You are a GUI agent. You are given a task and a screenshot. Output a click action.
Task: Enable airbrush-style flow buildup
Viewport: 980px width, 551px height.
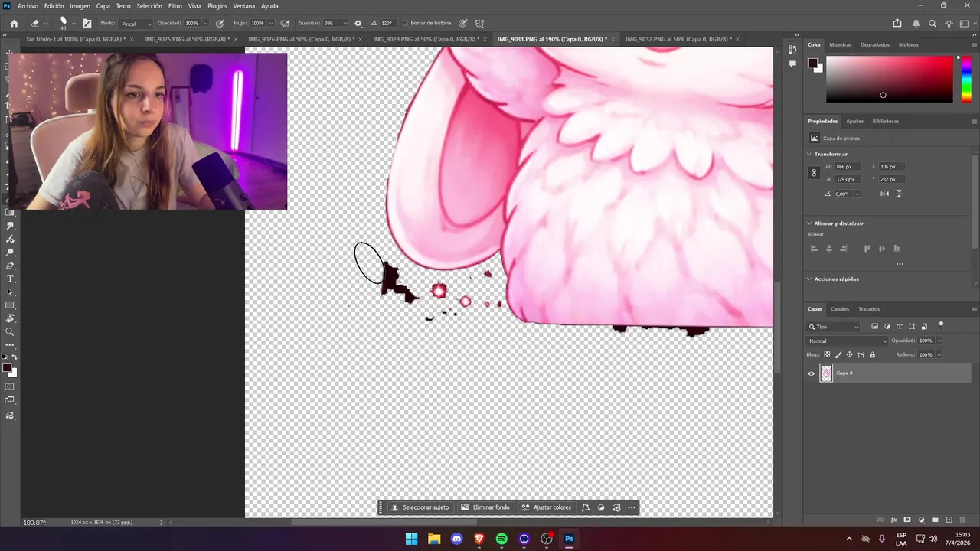286,23
